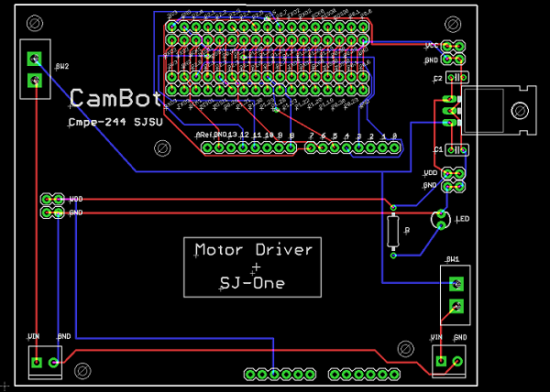The image size is (550, 392).
Task: Select the bottom pin of the voltage regulator
Action: [x=450, y=123]
